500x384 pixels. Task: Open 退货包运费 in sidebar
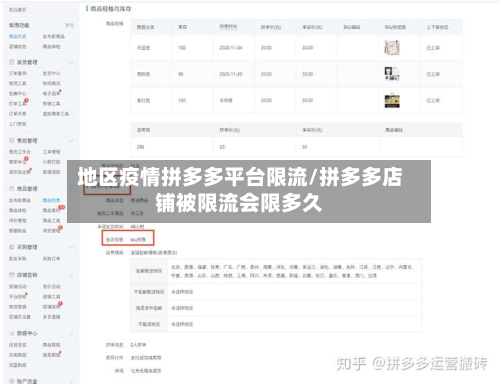point(20,172)
